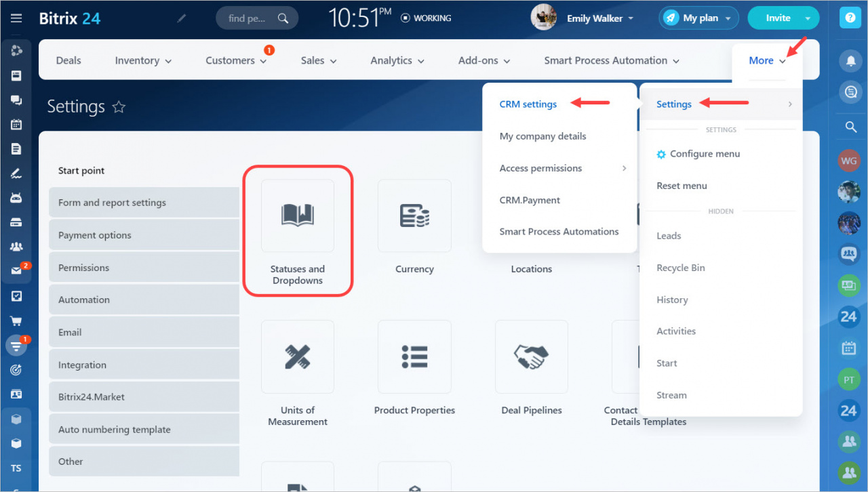Open the Documents page icon in left sidebar
868x492 pixels.
point(16,149)
